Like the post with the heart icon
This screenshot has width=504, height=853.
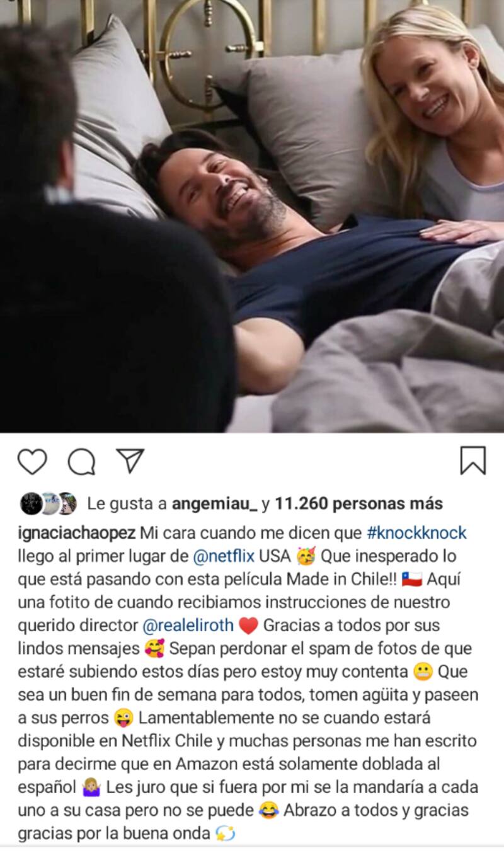31,462
